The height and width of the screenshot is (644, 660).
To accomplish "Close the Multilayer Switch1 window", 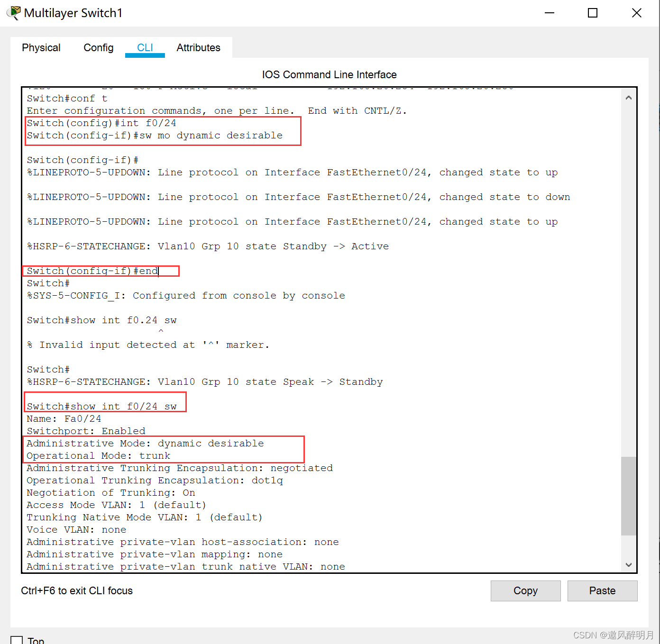I will coord(637,13).
